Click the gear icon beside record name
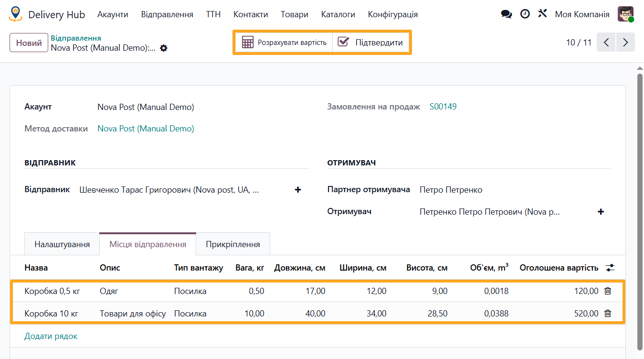 pyautogui.click(x=164, y=48)
